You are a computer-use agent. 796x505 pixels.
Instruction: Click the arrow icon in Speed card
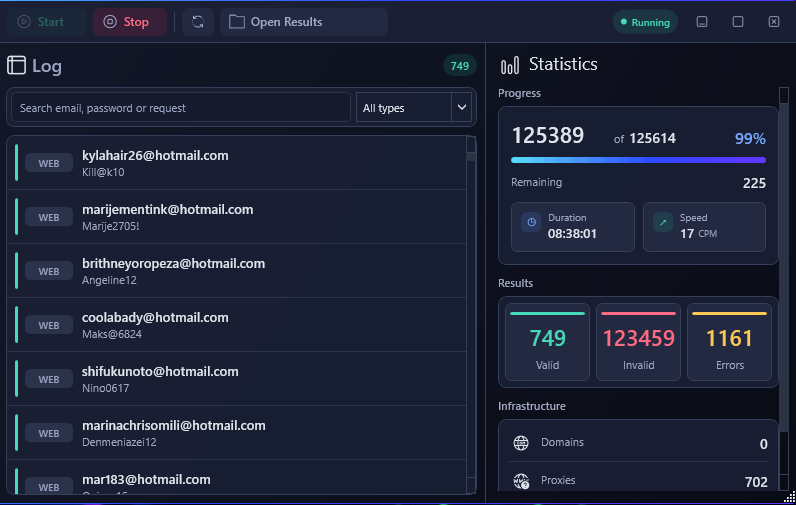(x=662, y=222)
